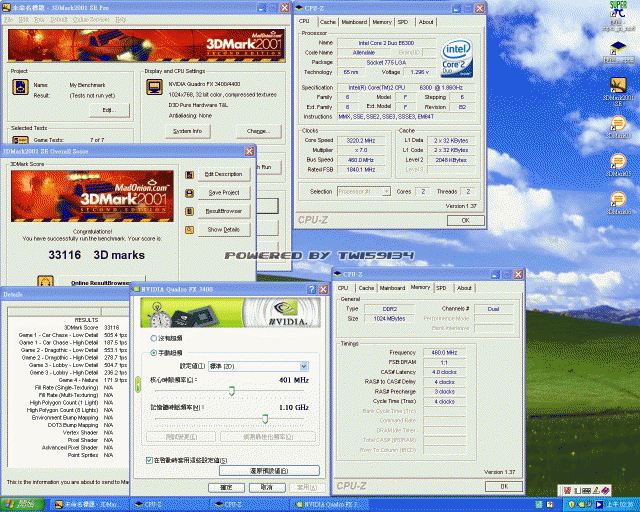This screenshot has width=640, height=512.
Task: Click the Change... display settings button
Action: tap(258, 131)
